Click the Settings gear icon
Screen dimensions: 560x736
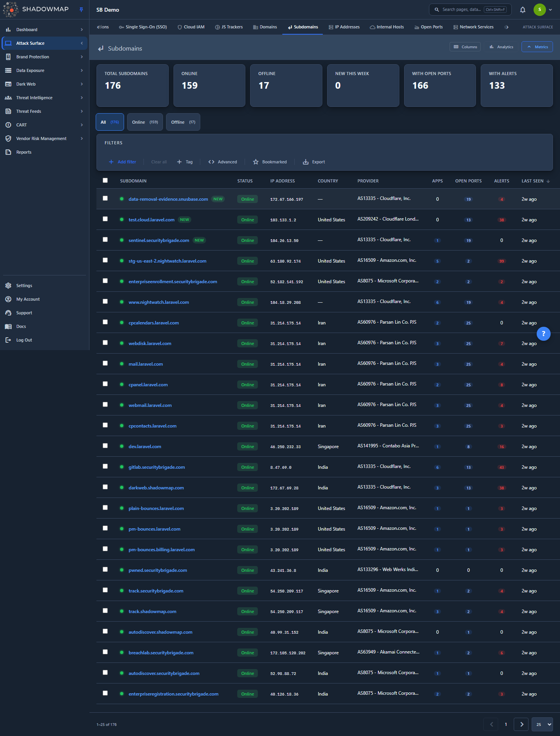point(8,286)
